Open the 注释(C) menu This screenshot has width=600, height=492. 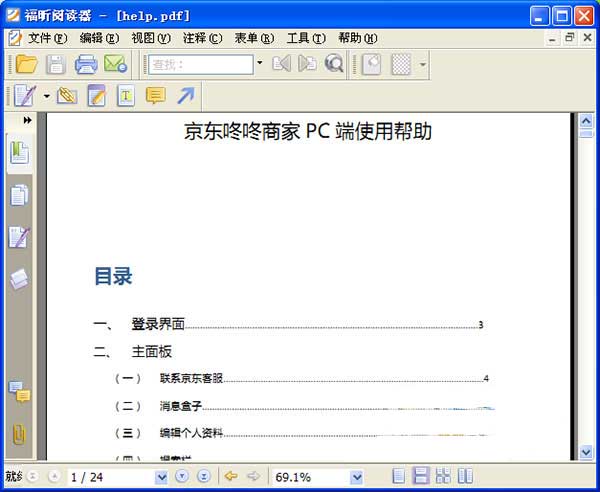(202, 38)
